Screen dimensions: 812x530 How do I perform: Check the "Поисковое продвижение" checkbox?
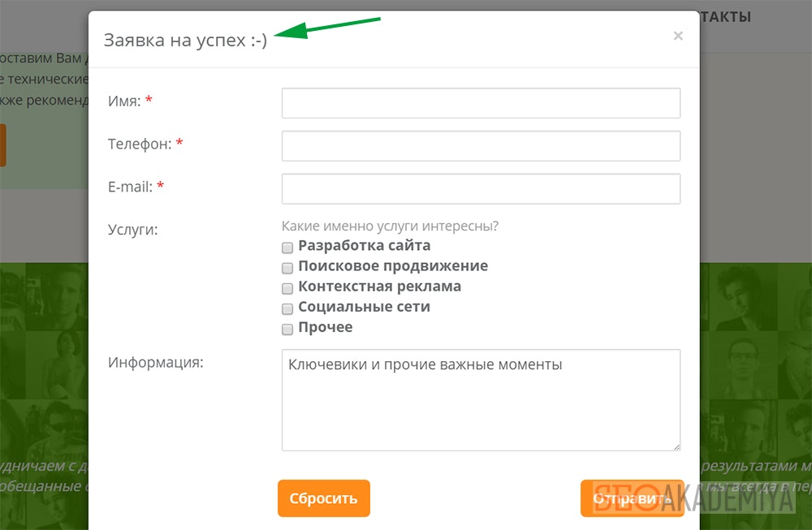287,267
